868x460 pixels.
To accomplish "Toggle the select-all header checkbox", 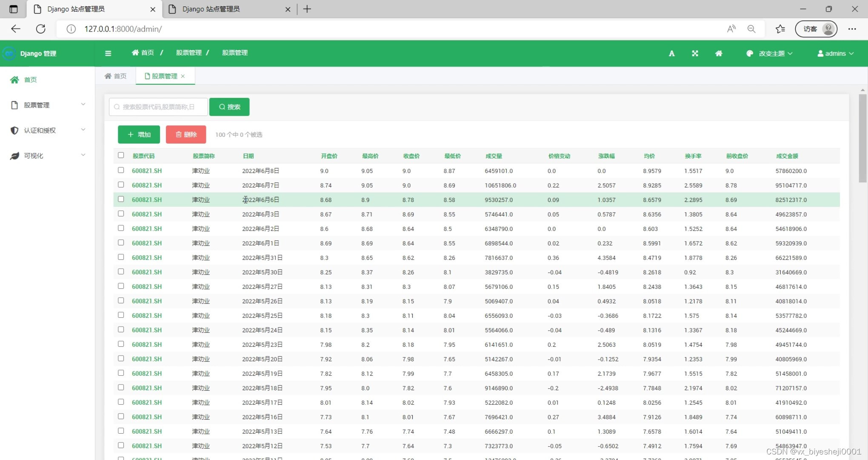I will pos(121,155).
